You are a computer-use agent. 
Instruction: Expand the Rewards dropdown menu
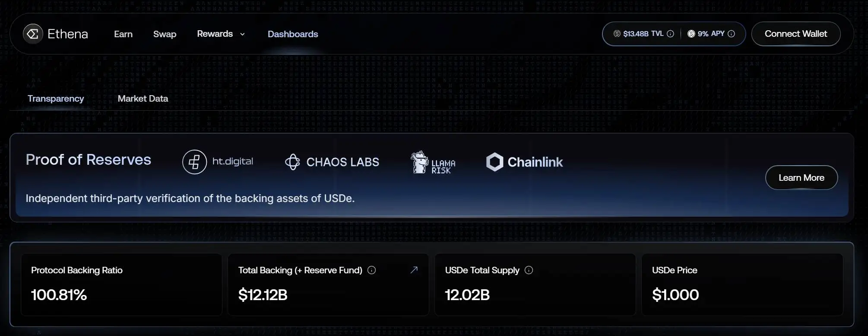tap(221, 34)
